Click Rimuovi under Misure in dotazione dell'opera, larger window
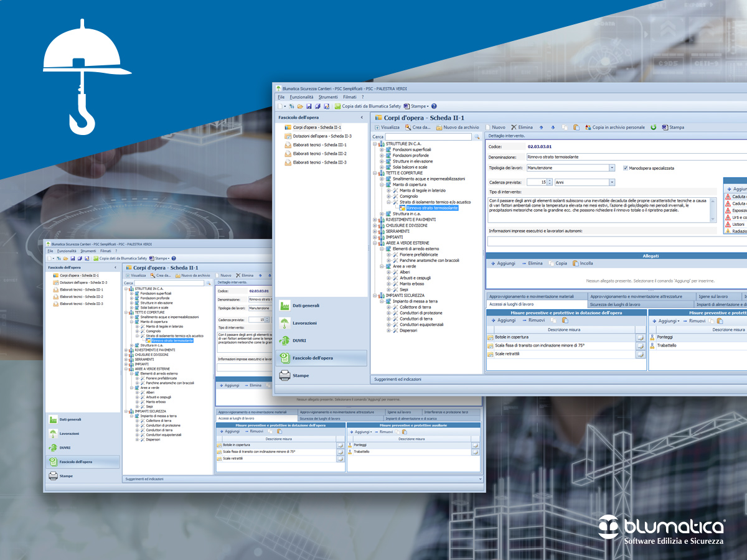The width and height of the screenshot is (747, 560). tap(533, 320)
